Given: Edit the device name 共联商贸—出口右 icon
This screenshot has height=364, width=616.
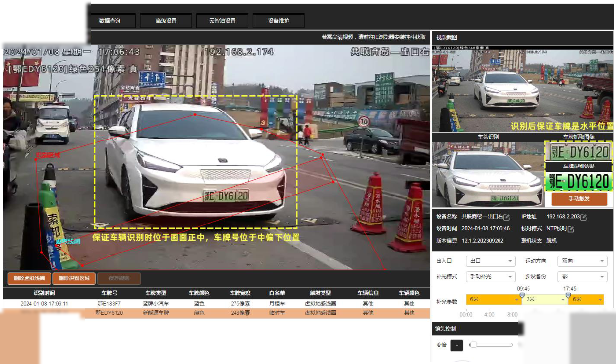Looking at the screenshot, I should pyautogui.click(x=507, y=217).
